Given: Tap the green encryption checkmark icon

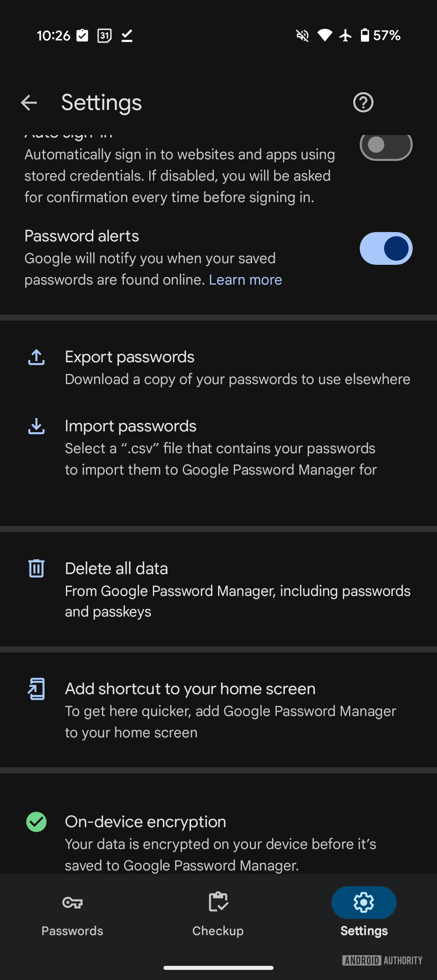Looking at the screenshot, I should [36, 822].
